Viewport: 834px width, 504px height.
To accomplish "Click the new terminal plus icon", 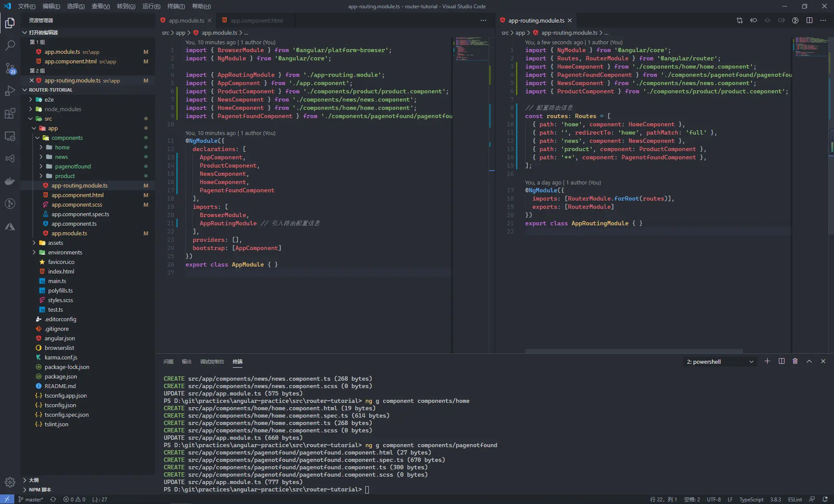I will [767, 361].
